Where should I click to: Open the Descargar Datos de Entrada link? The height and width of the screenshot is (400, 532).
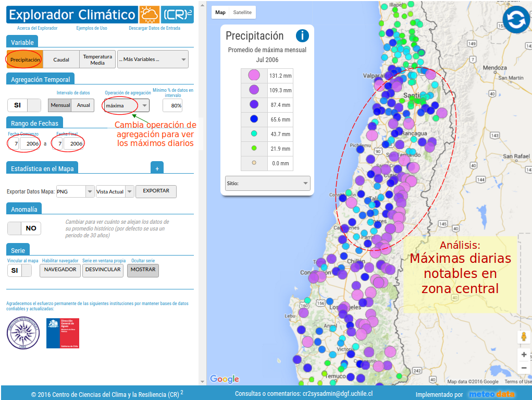pyautogui.click(x=154, y=28)
